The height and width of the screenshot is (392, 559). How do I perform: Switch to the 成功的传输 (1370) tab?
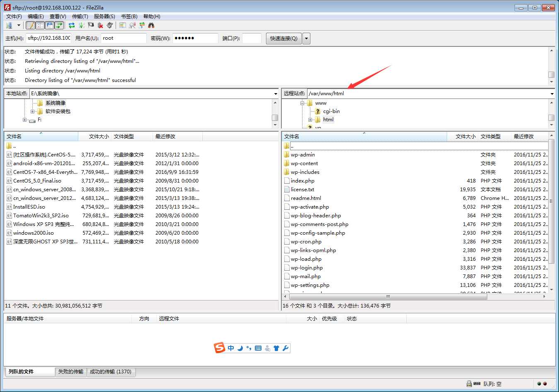111,372
